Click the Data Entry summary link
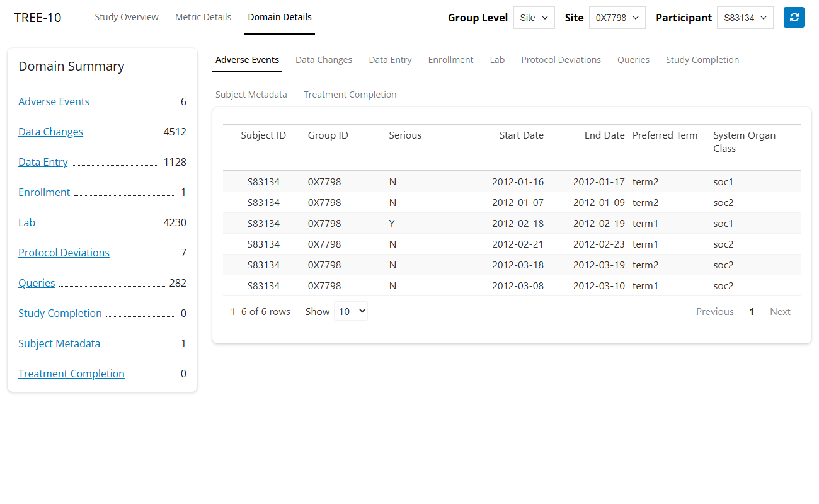Viewport: 819px width, 504px height. point(43,162)
